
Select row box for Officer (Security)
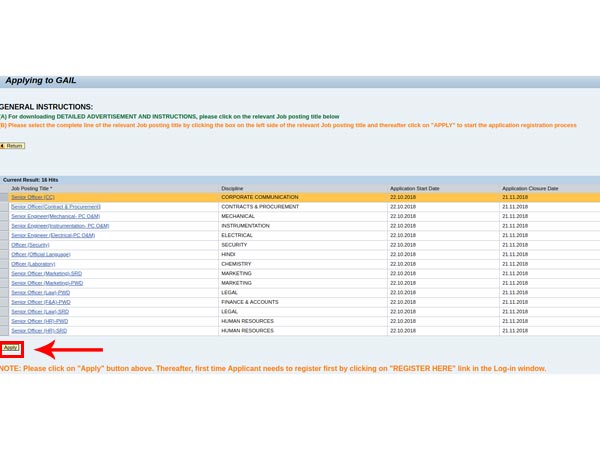[4, 245]
